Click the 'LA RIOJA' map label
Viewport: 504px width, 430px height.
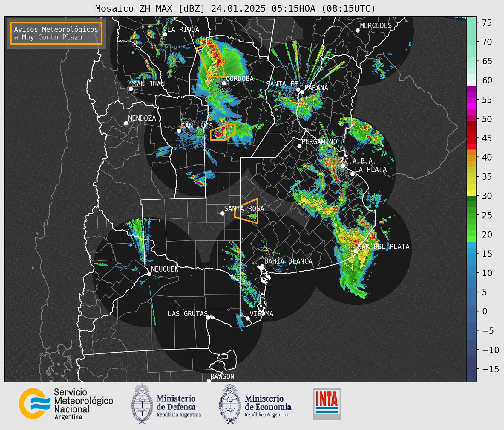coord(183,29)
